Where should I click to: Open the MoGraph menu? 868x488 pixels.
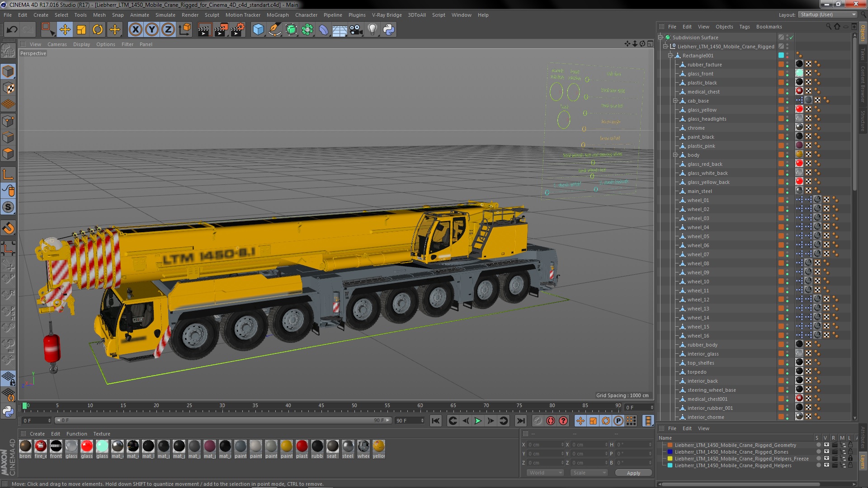click(x=278, y=15)
